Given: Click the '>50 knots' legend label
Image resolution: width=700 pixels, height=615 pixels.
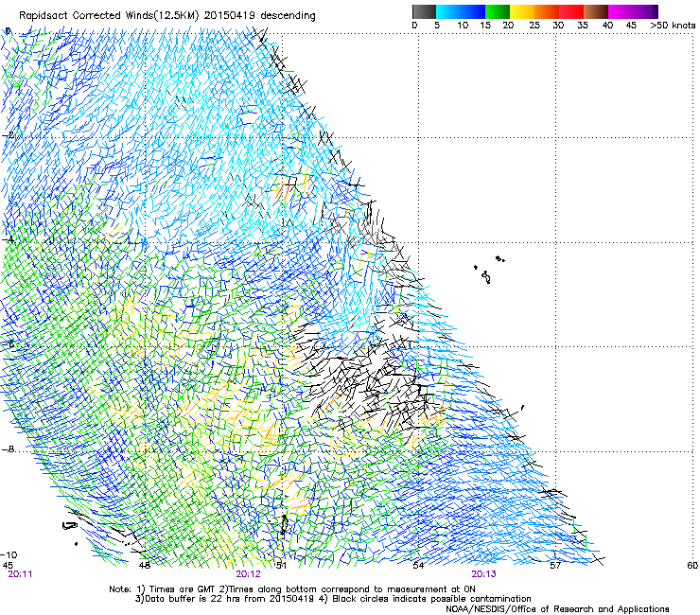Looking at the screenshot, I should (673, 26).
